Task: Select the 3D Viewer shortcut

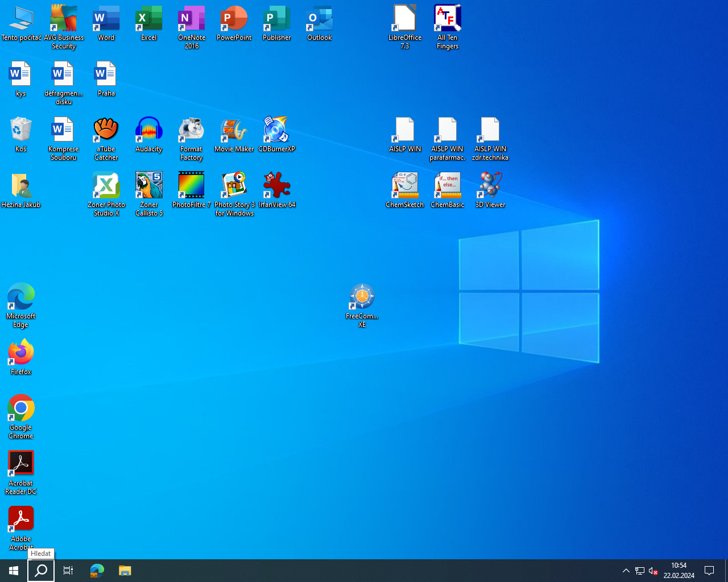Action: coord(490,190)
